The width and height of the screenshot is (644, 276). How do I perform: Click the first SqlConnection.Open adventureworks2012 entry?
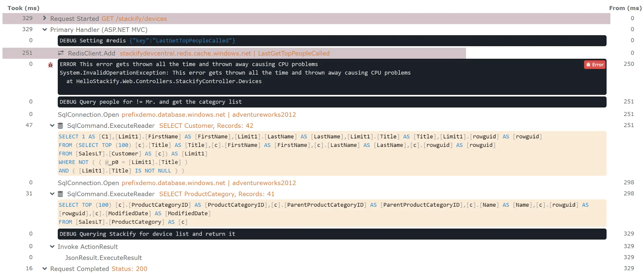[177, 114]
